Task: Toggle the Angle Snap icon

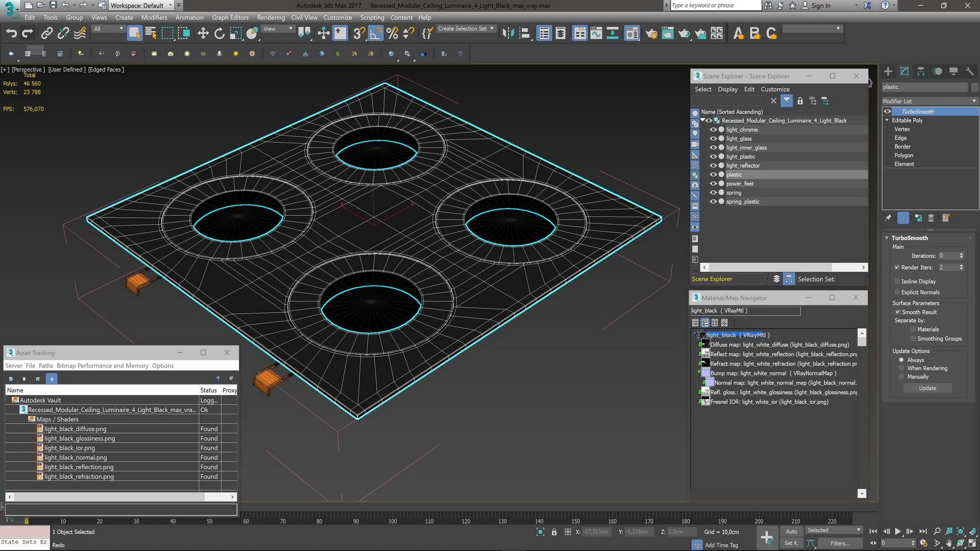Action: click(376, 34)
